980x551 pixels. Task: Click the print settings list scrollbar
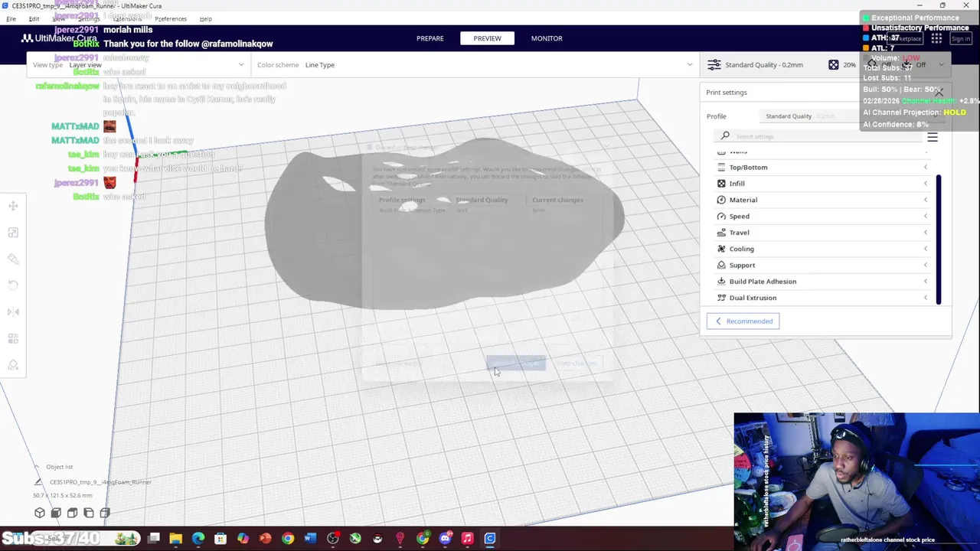click(939, 239)
